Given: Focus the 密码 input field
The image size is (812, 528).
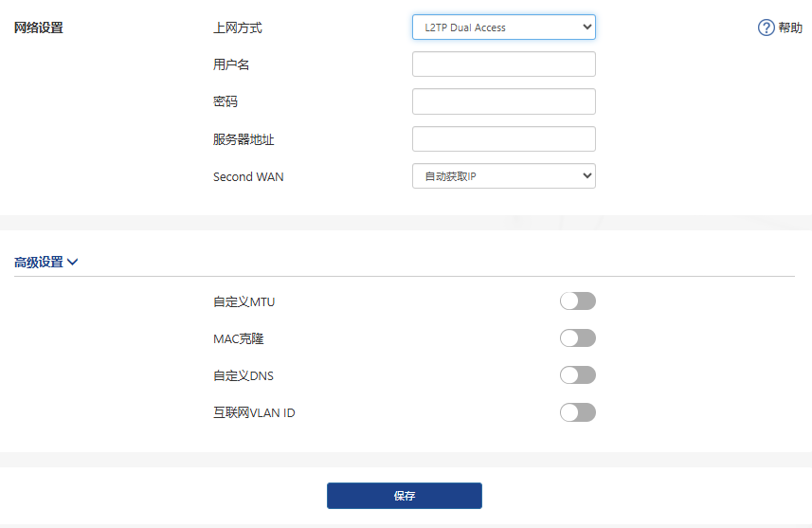Looking at the screenshot, I should 503,101.
